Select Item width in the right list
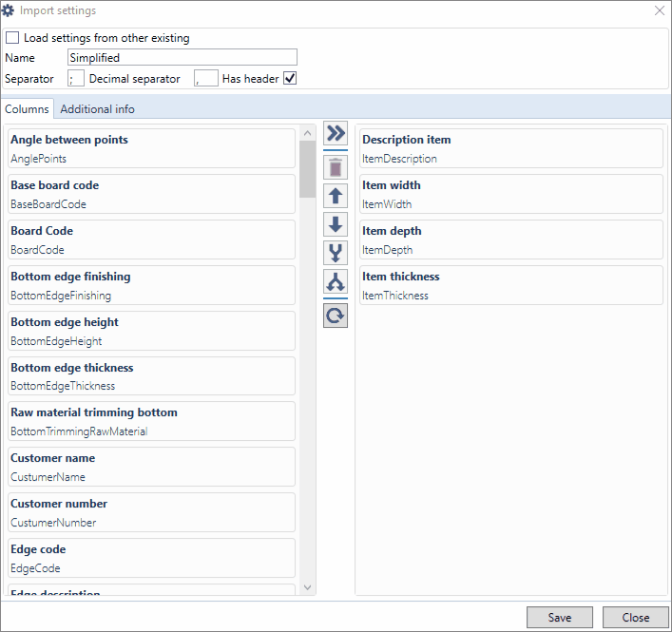This screenshot has width=672, height=632. [509, 194]
